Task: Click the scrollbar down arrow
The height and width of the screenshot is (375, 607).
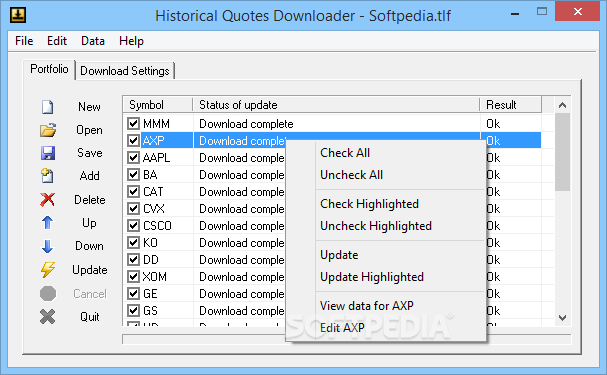Action: [562, 318]
